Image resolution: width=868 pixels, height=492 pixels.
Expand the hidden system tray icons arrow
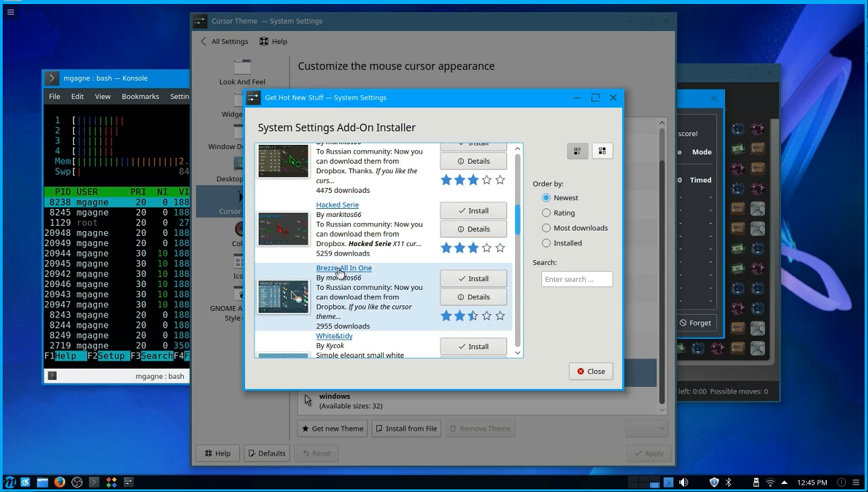(x=784, y=483)
